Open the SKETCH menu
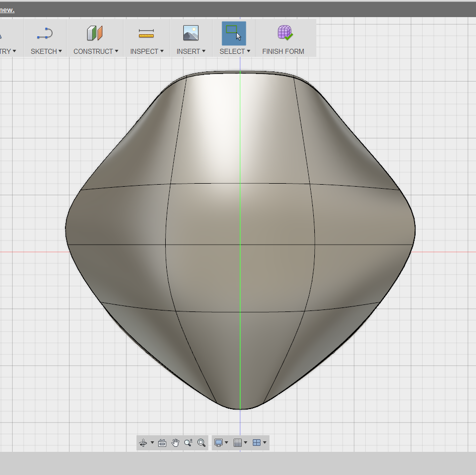 (46, 51)
